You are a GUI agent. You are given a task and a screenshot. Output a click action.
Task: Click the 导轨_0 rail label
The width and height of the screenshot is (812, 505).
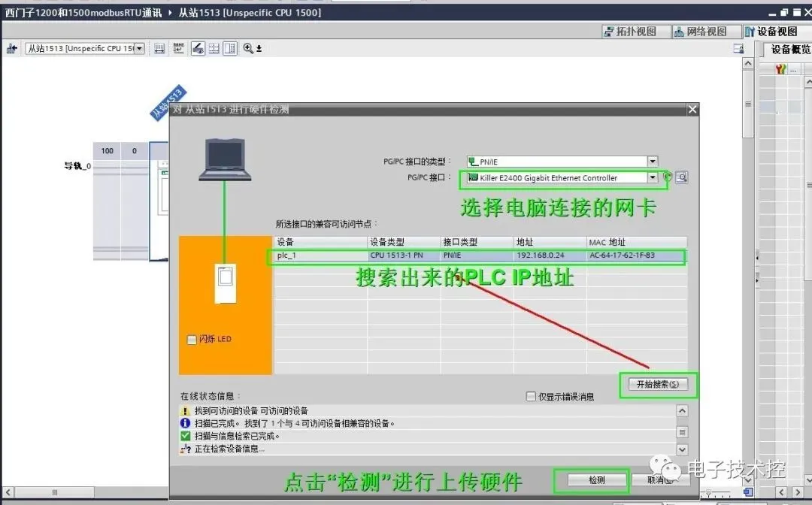click(x=77, y=166)
